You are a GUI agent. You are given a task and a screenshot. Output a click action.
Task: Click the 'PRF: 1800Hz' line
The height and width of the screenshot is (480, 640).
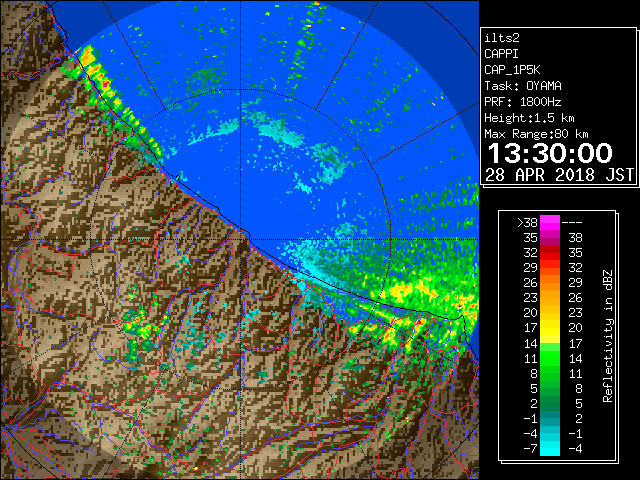point(523,102)
